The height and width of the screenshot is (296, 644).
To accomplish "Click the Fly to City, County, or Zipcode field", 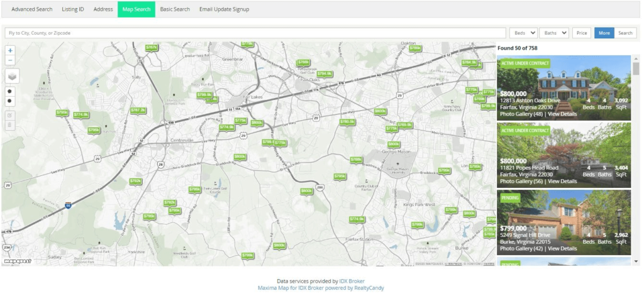I will pyautogui.click(x=255, y=33).
